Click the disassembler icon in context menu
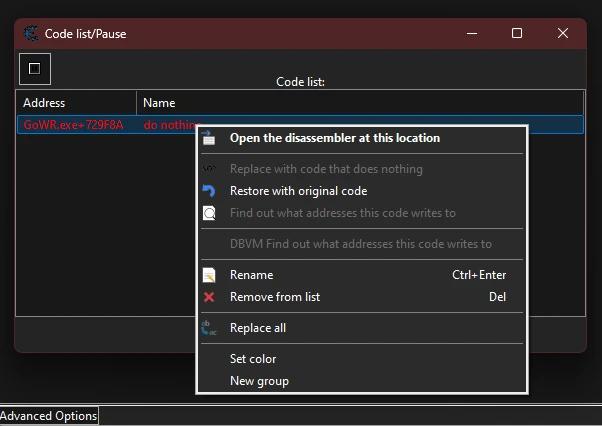This screenshot has height=426, width=602. click(x=209, y=138)
